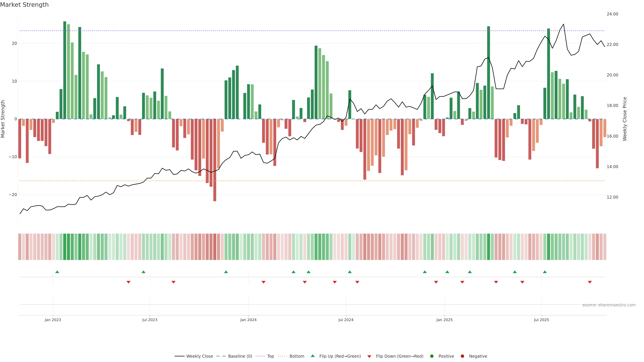The height and width of the screenshot is (362, 644).
Task: Click the Jan 2024 x-axis label
Action: pos(248,320)
